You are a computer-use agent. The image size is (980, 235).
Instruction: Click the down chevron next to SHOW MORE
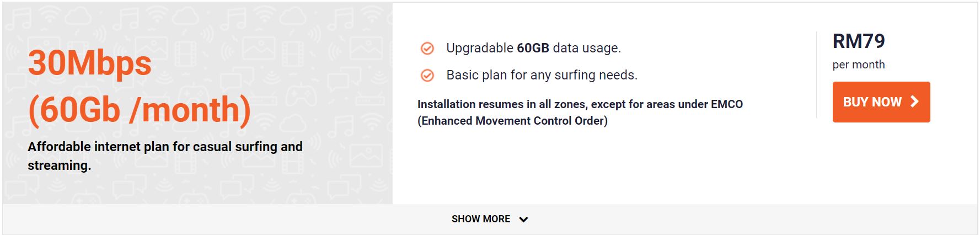pos(523,220)
